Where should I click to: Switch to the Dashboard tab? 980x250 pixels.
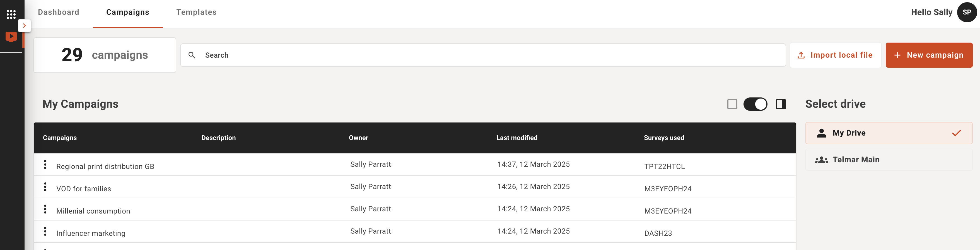(x=59, y=12)
